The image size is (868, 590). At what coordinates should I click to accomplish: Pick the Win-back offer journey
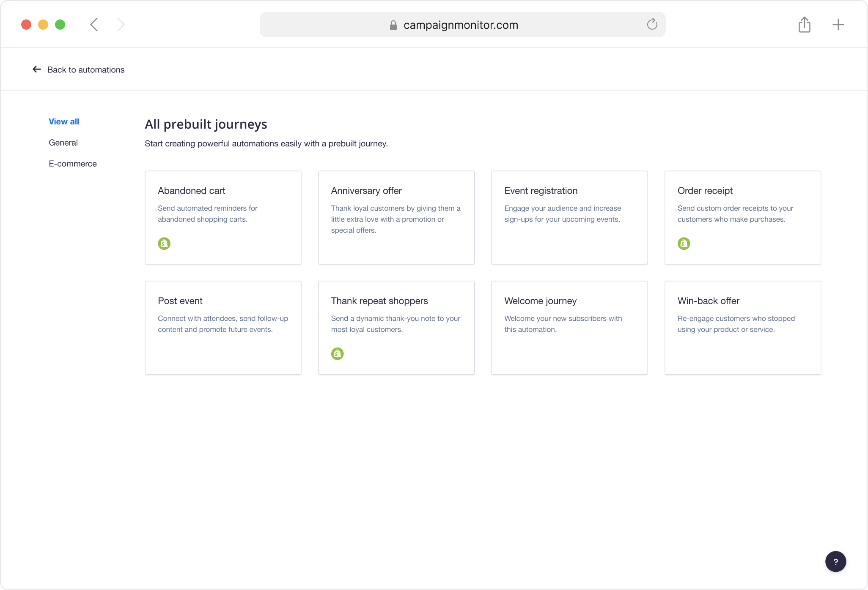(742, 328)
